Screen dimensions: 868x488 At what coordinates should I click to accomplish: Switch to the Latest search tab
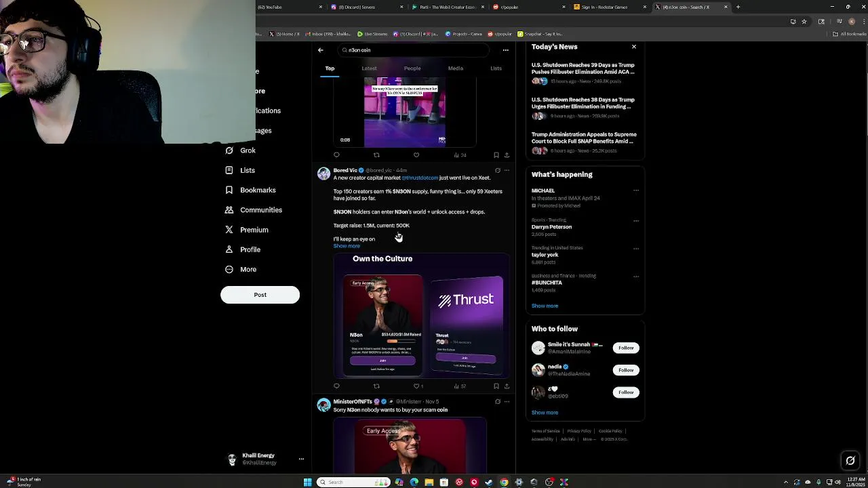tap(369, 68)
